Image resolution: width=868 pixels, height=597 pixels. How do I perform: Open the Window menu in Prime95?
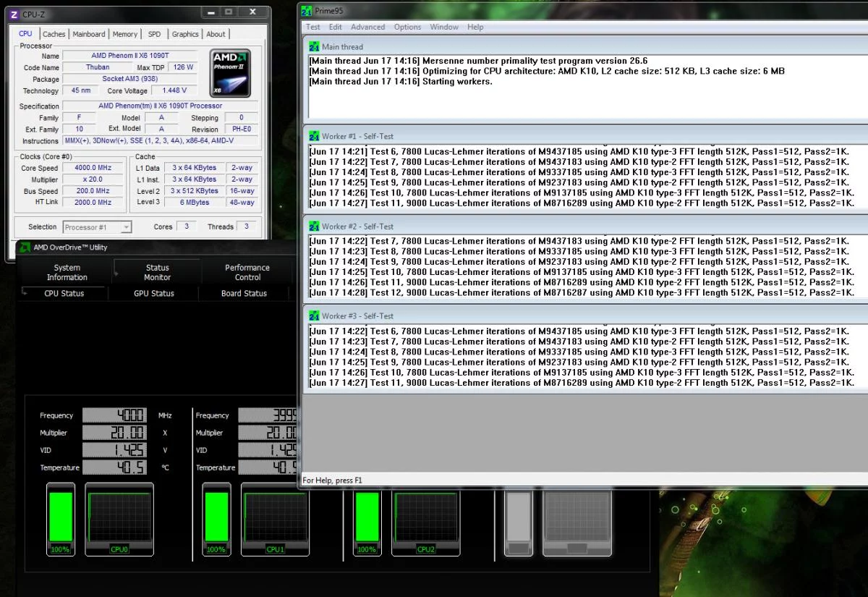(444, 27)
